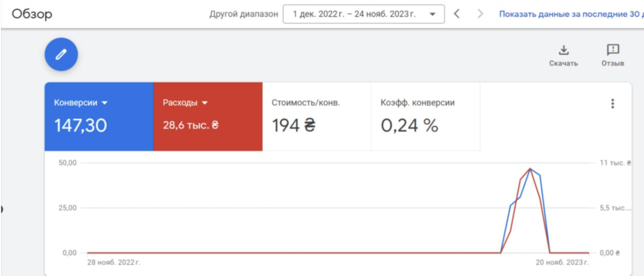
Task: Click the blue pencil edit button
Action: point(61,54)
